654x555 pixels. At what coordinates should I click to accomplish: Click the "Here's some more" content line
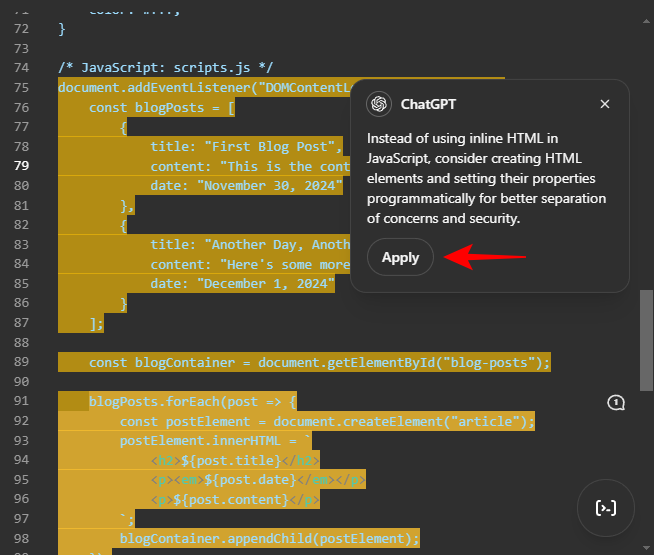[x=250, y=264]
